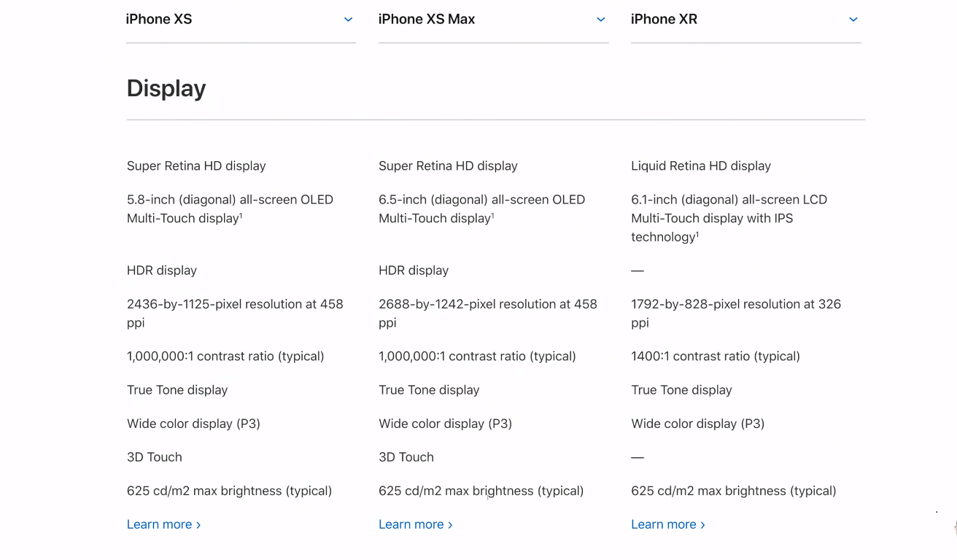Click the 1400:1 contrast ratio text
Image resolution: width=957 pixels, height=560 pixels.
(716, 356)
